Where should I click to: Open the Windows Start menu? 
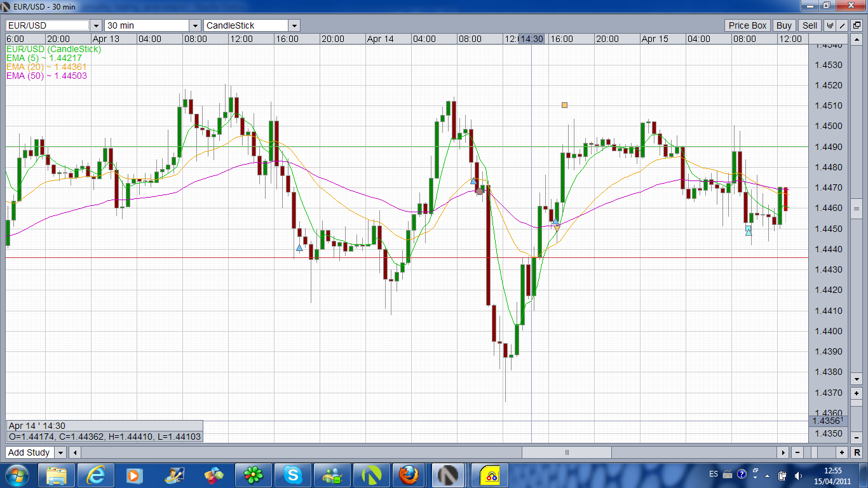click(17, 475)
